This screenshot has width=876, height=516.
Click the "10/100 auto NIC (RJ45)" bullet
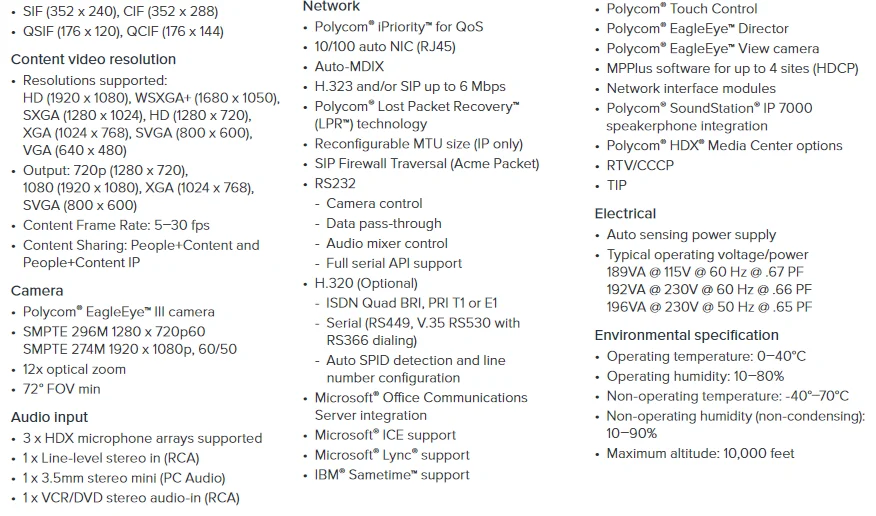tap(380, 46)
